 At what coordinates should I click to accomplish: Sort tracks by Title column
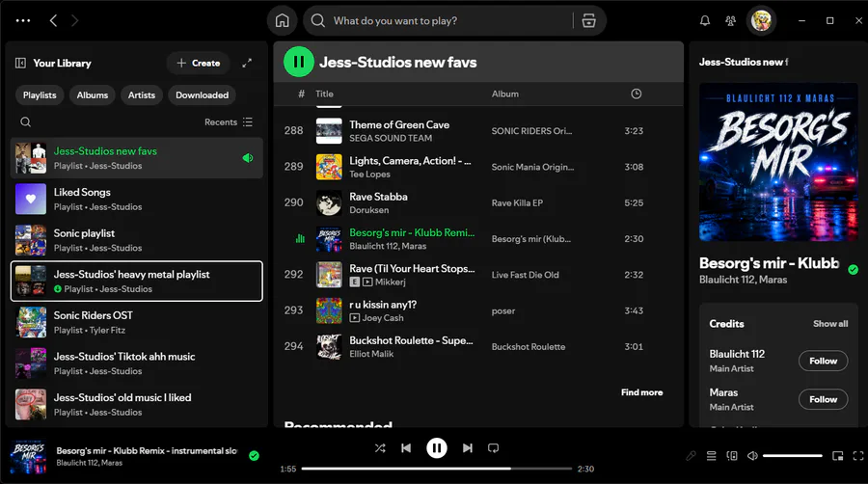[x=324, y=94]
